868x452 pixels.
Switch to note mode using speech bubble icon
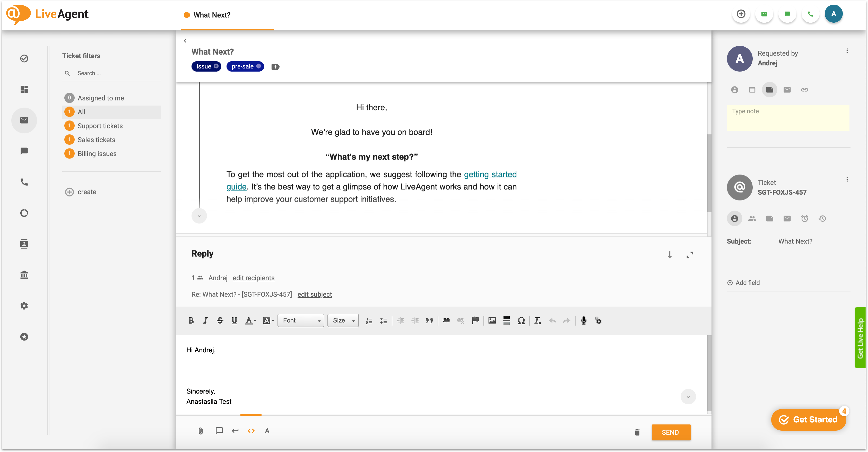[x=219, y=431]
